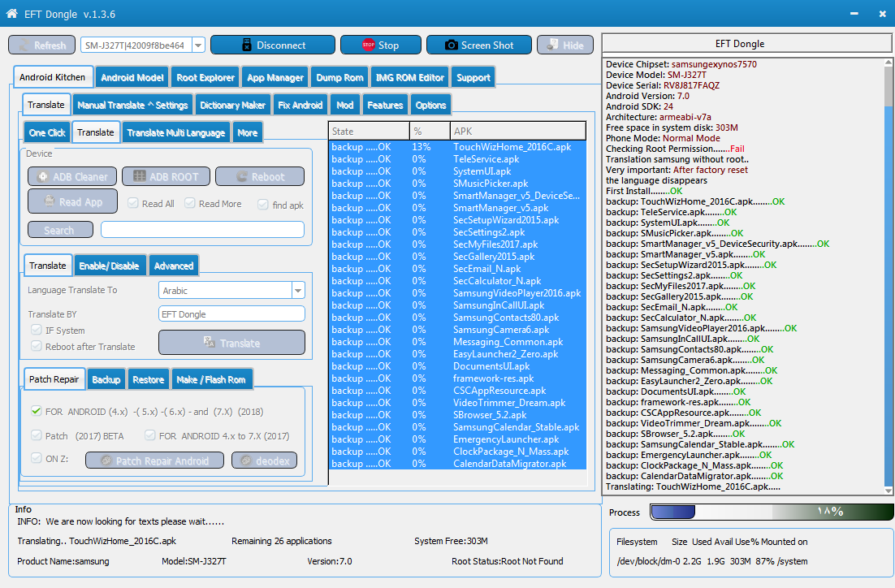Open the Support tab
The width and height of the screenshot is (895, 588).
[473, 78]
